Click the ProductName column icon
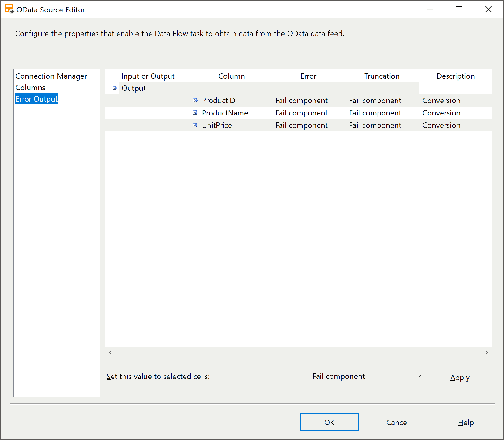This screenshot has width=504, height=440. tap(195, 113)
